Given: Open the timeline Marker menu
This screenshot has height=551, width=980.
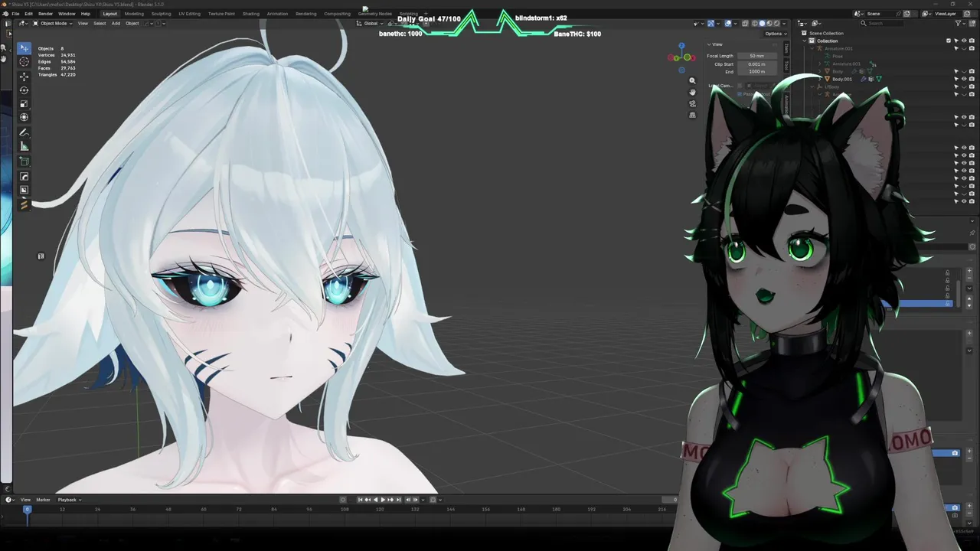Looking at the screenshot, I should [x=43, y=500].
